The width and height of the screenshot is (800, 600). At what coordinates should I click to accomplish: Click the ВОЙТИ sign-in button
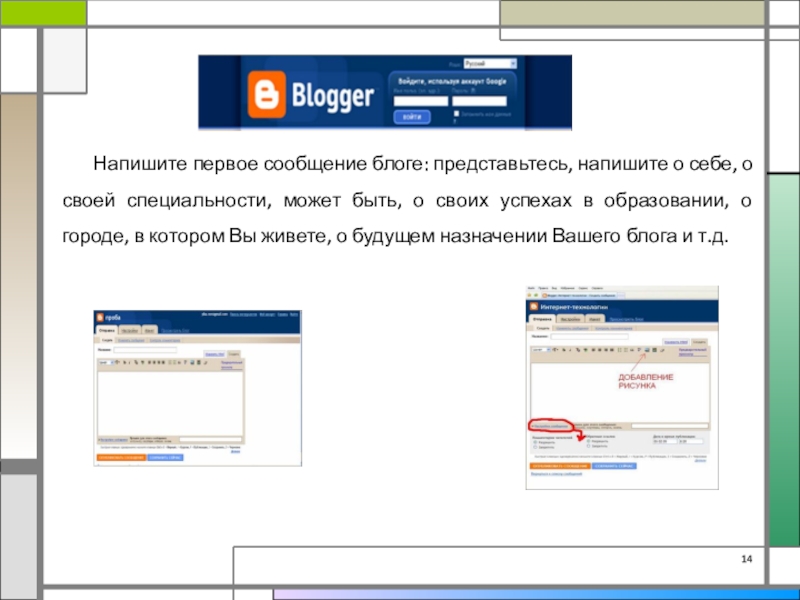(x=412, y=117)
